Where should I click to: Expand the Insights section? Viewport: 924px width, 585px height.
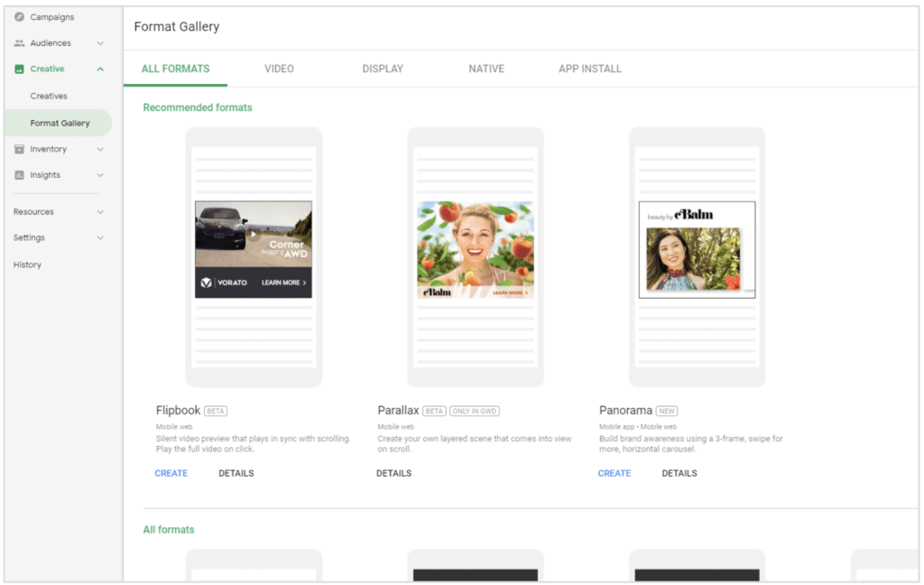click(101, 174)
